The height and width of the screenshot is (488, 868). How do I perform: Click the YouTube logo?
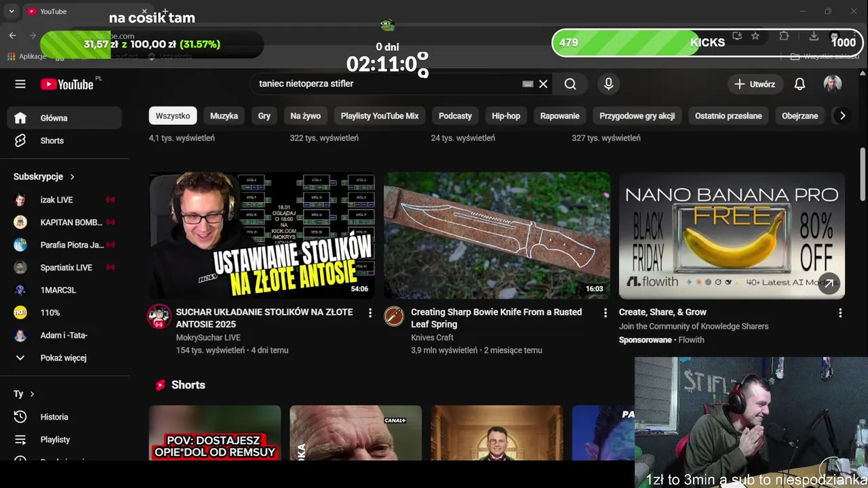66,84
